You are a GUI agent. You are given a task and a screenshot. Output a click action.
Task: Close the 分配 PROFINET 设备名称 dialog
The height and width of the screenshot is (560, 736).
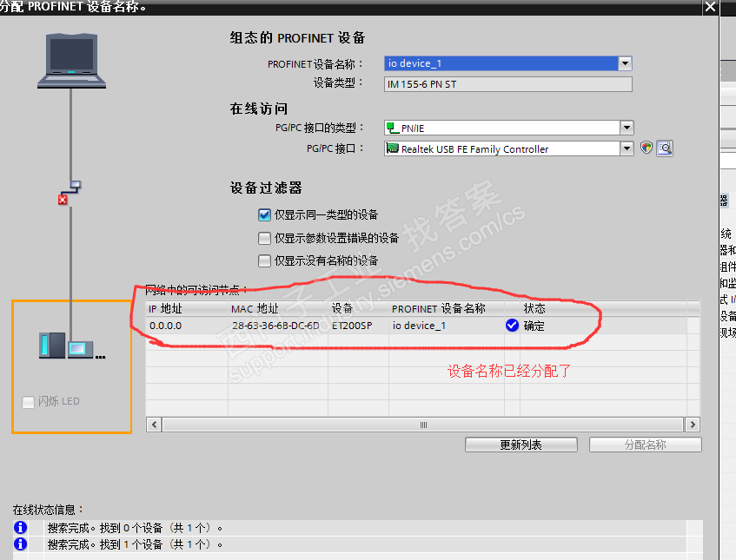point(710,7)
